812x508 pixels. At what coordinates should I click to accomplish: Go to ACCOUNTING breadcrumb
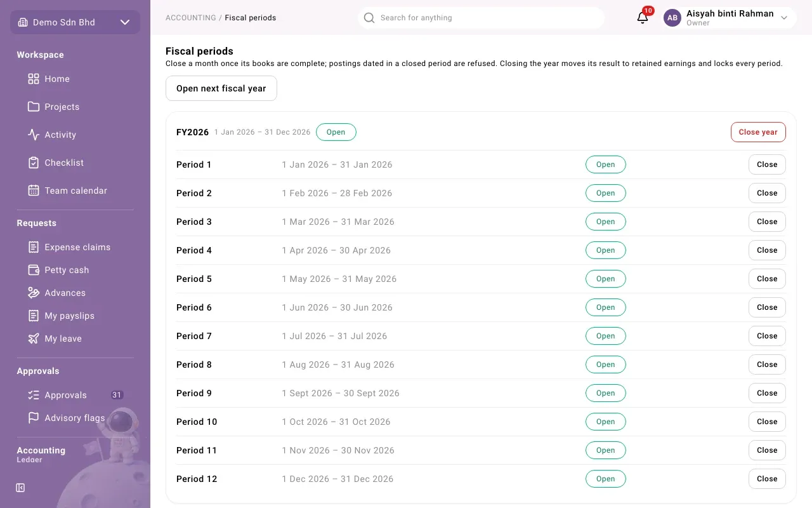(x=190, y=18)
